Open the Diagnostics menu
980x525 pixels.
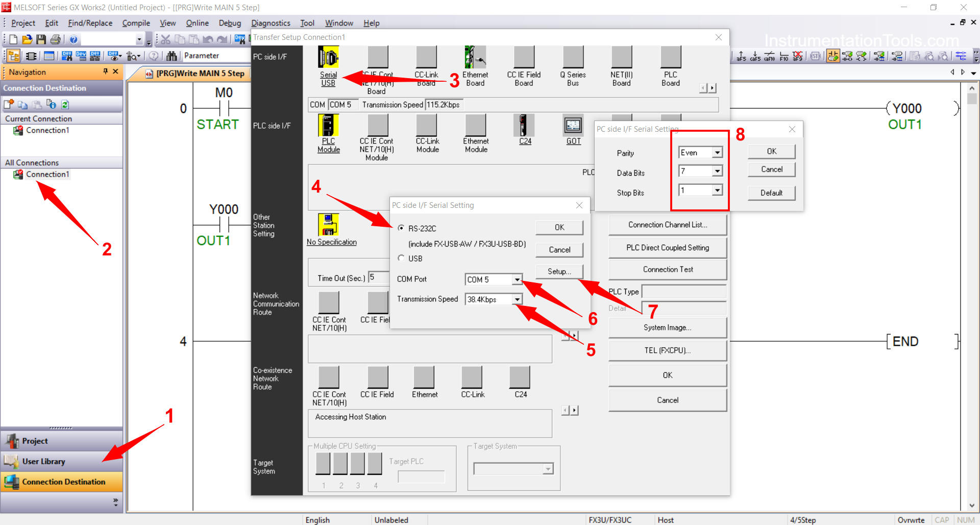point(271,23)
